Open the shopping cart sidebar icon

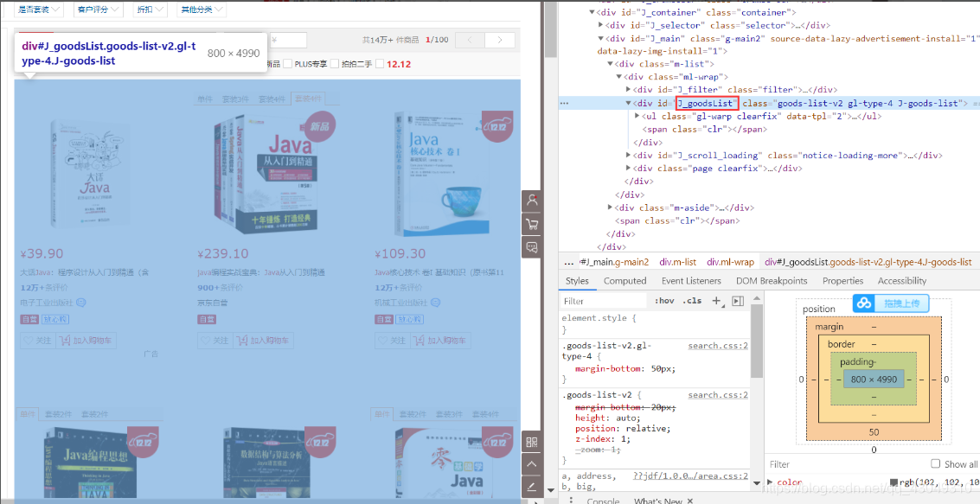tap(532, 224)
